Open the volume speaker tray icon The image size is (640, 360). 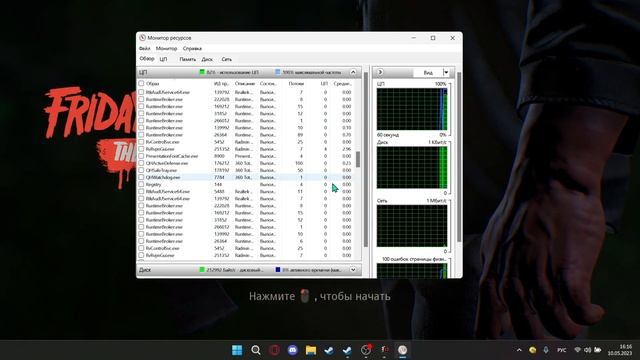click(587, 350)
